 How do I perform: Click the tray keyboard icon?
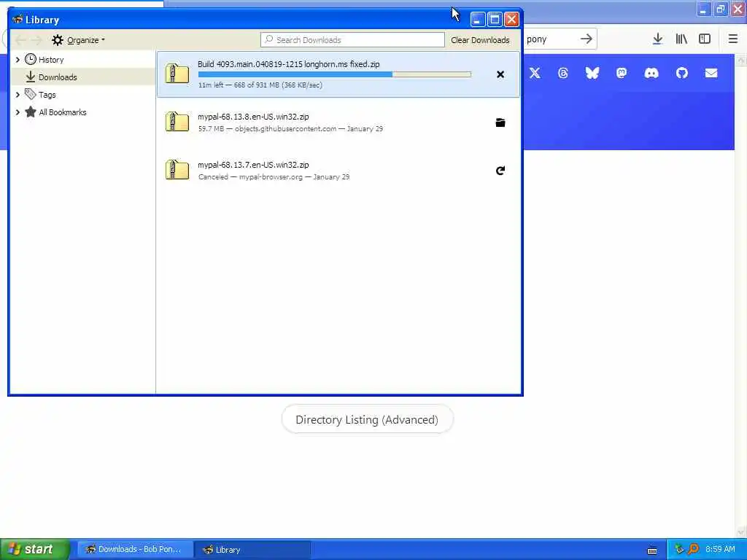[652, 550]
